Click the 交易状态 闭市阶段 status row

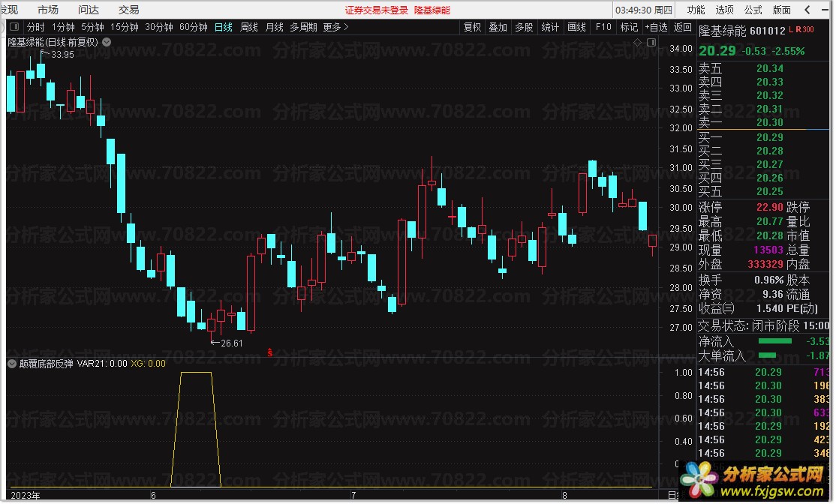click(x=763, y=325)
